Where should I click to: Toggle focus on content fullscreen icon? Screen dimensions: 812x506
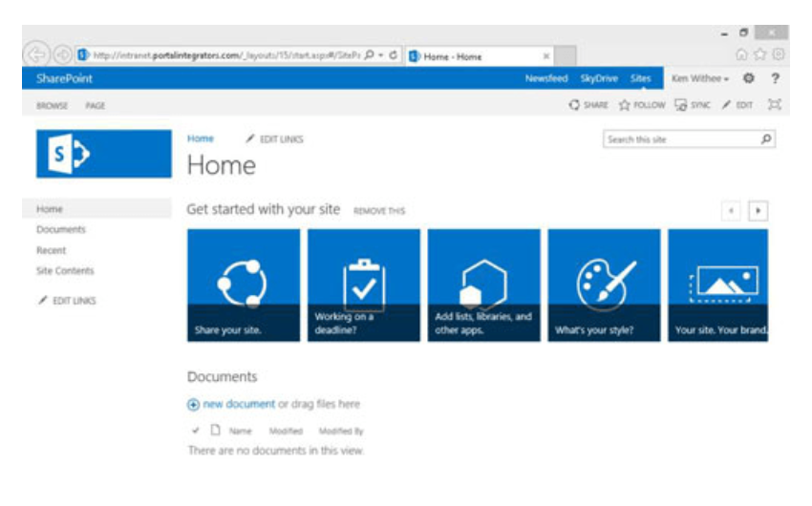(775, 105)
